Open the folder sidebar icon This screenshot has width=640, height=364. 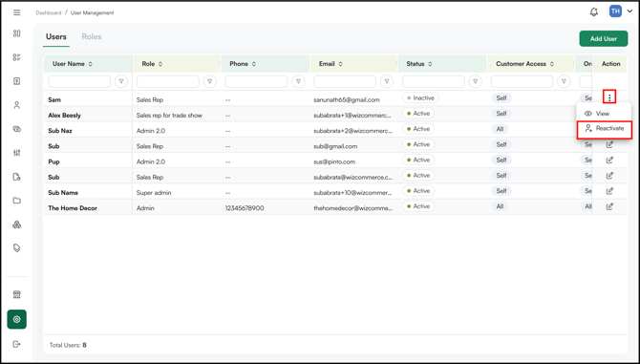click(17, 201)
